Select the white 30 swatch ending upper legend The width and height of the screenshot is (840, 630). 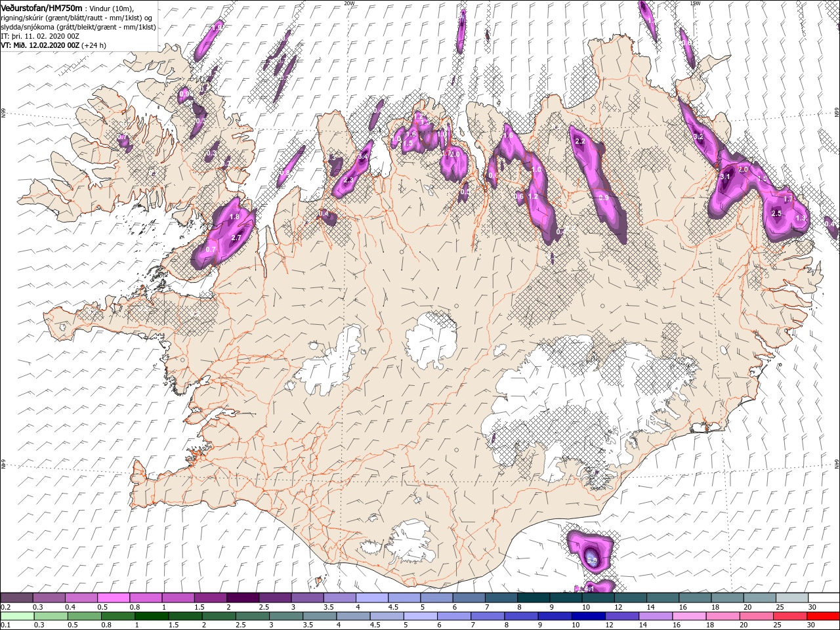coord(824,598)
